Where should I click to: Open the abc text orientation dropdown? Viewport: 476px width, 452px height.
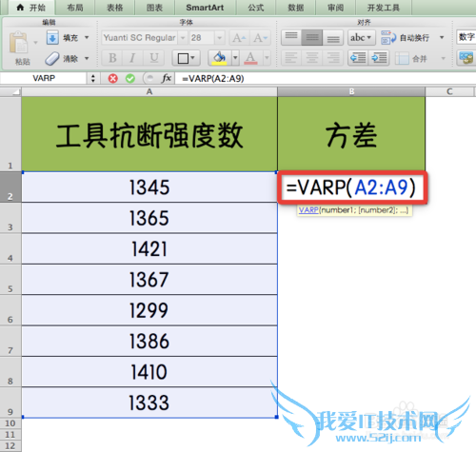(362, 38)
